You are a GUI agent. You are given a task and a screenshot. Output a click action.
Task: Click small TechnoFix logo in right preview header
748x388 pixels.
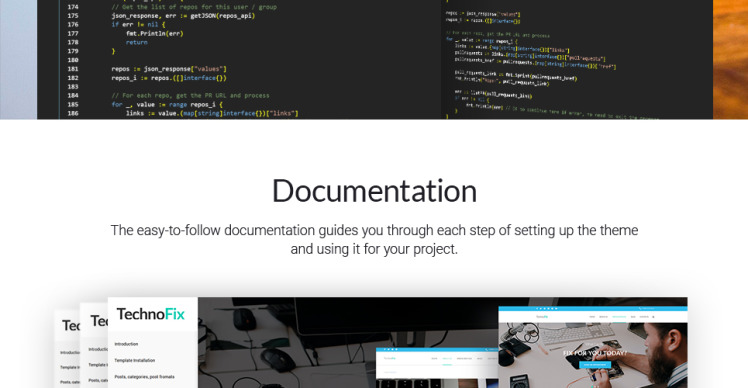(x=542, y=317)
